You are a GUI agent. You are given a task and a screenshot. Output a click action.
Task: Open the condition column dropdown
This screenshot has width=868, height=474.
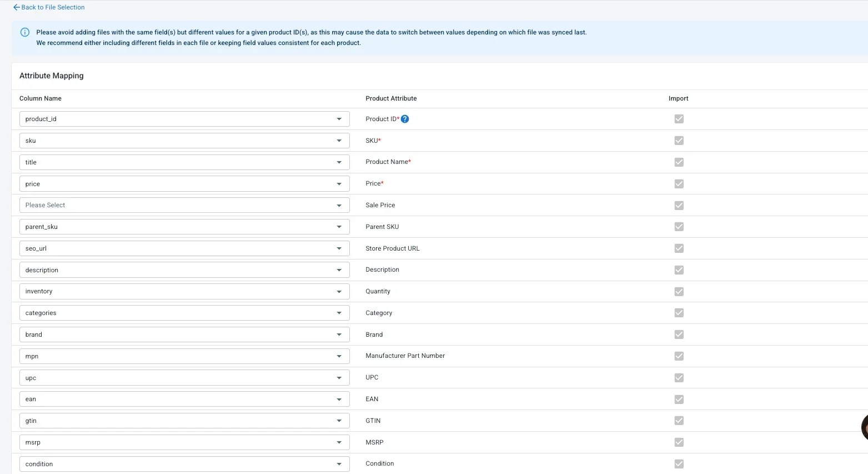(x=184, y=464)
